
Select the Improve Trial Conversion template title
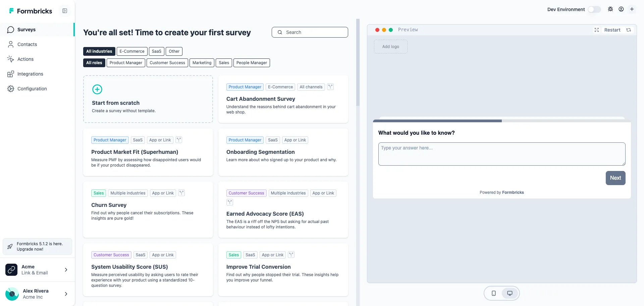click(258, 267)
